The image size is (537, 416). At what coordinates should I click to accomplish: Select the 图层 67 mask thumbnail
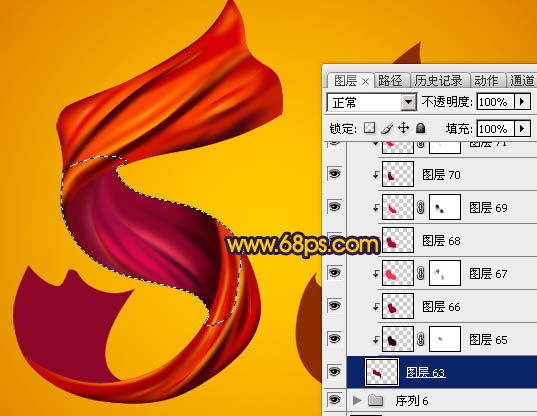pyautogui.click(x=445, y=273)
